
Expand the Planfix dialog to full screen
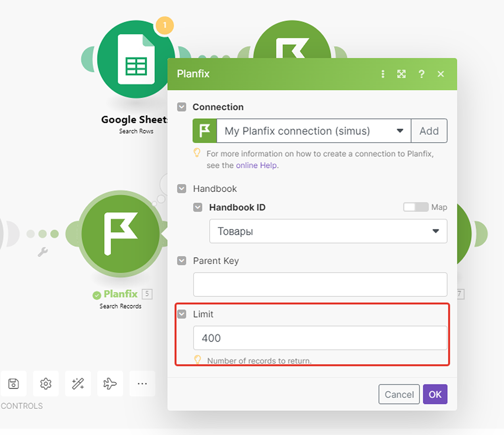click(x=402, y=74)
